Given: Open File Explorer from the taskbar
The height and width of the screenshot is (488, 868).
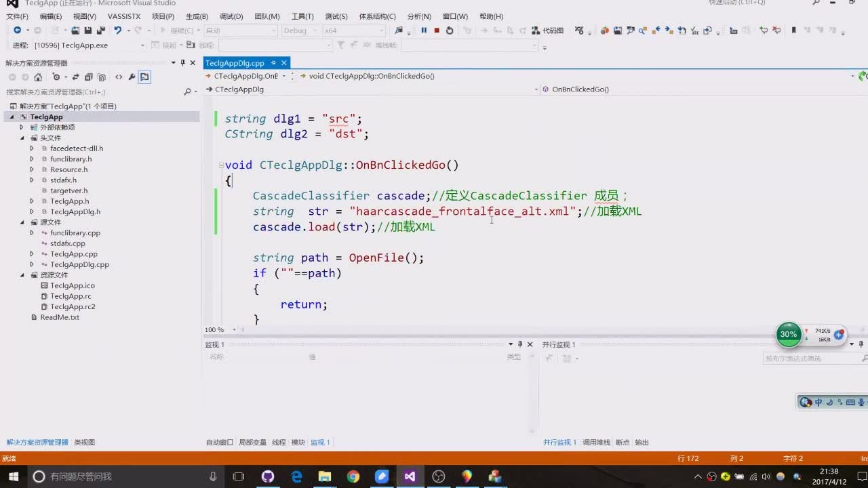Looking at the screenshot, I should [x=325, y=476].
